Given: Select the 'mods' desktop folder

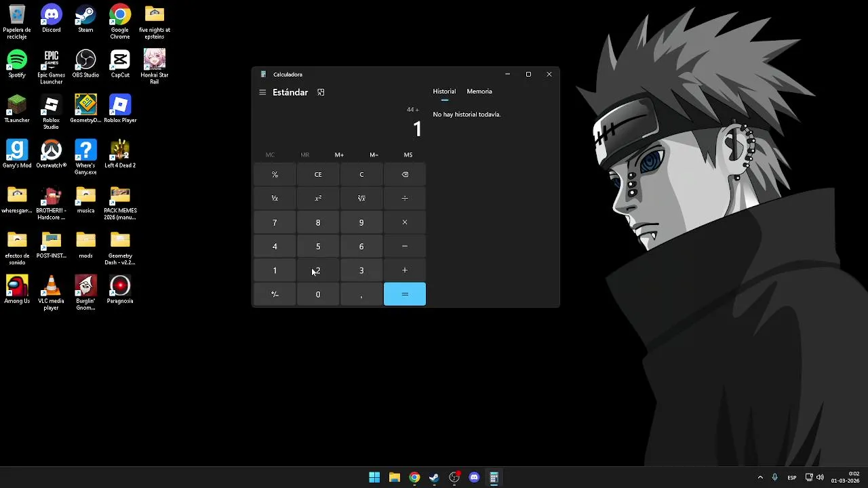Looking at the screenshot, I should 85,245.
